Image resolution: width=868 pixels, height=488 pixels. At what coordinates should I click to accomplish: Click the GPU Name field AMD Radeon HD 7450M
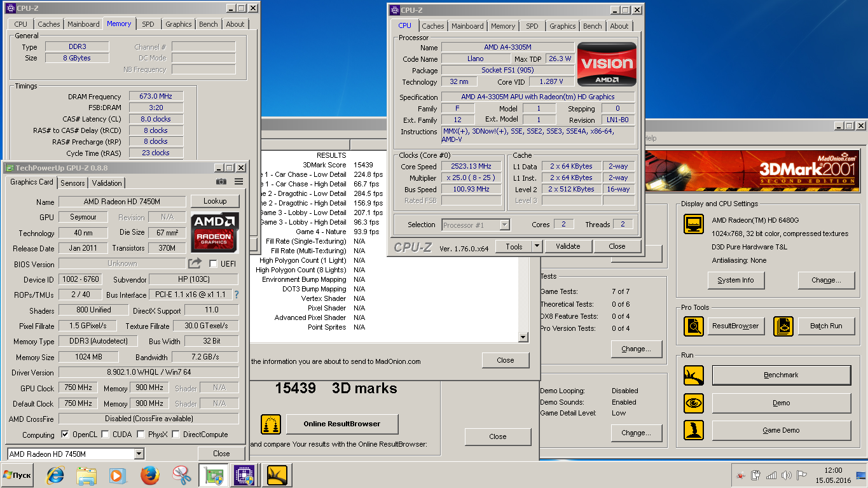click(x=122, y=202)
